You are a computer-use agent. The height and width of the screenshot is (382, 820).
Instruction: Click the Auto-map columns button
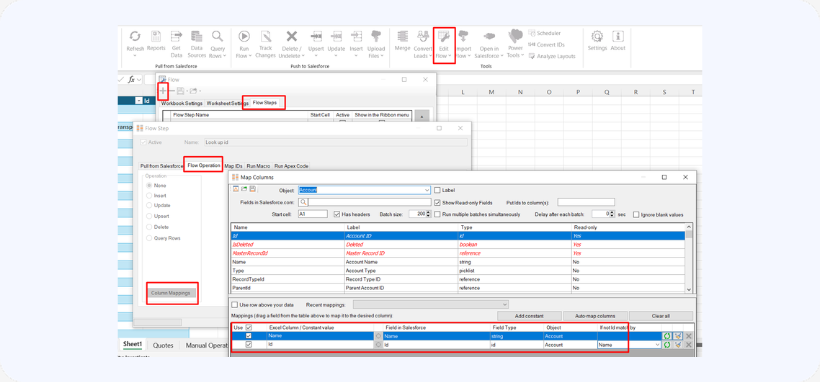coord(595,316)
